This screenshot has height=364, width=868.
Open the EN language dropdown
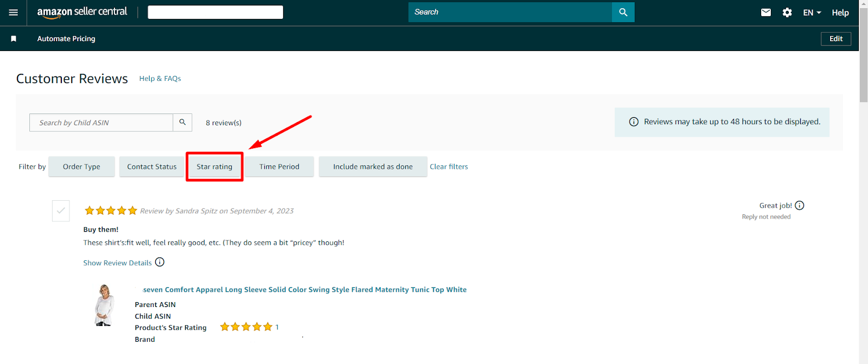coord(812,12)
